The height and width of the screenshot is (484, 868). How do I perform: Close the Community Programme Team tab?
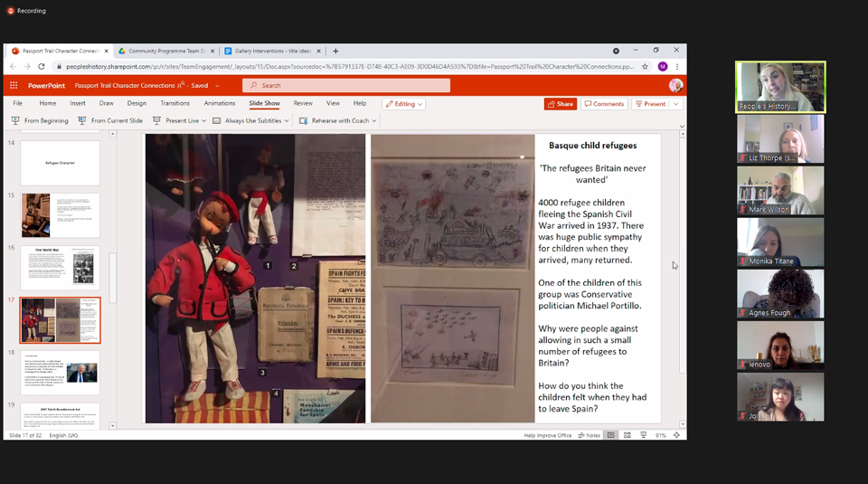pos(212,51)
